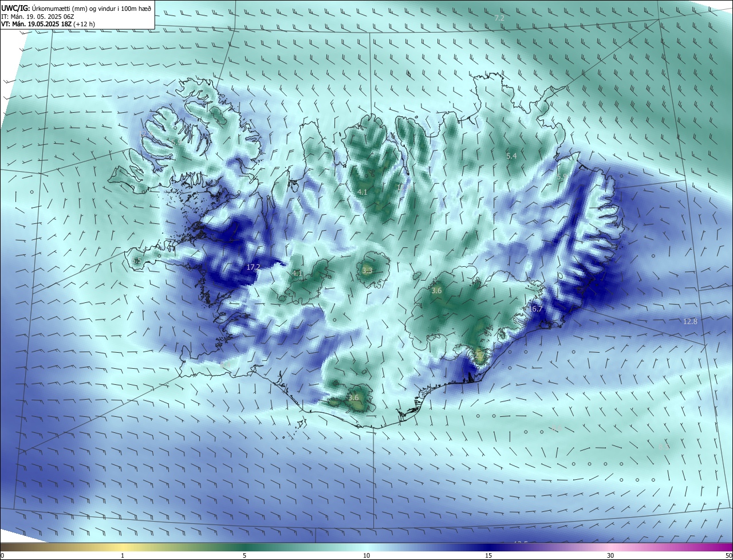Click the colour scale tick label 50
This screenshot has height=560, width=733.
[728, 556]
